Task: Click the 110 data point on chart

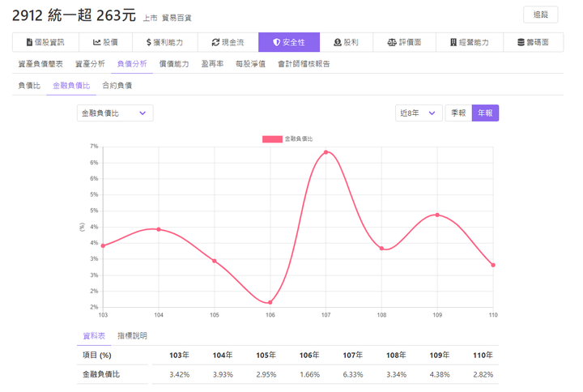Action: (493, 265)
